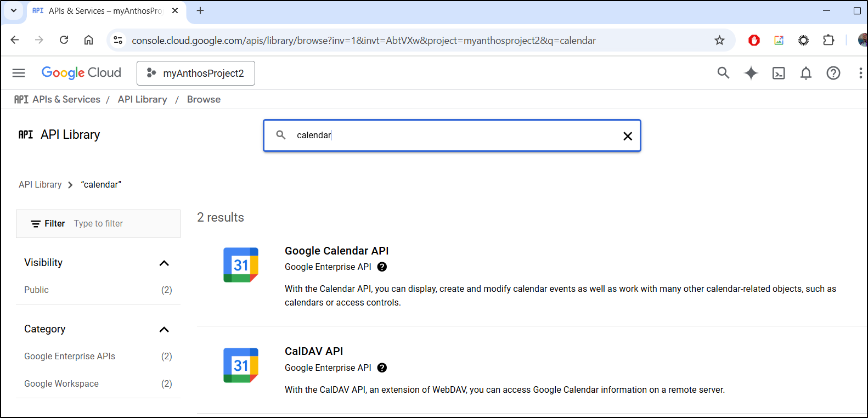Open the three-dot settings menu in header
This screenshot has height=418, width=868.
coord(860,73)
